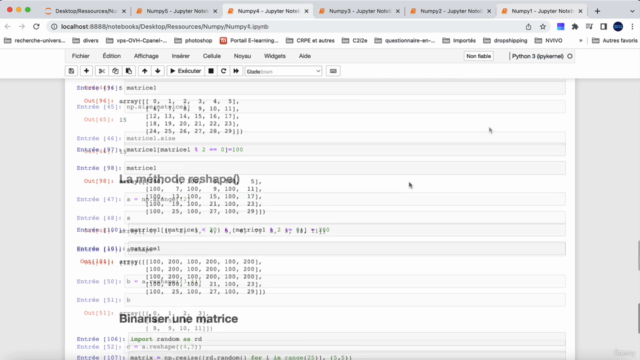
Task: Open photoshop bookmark folder
Action: point(193,40)
